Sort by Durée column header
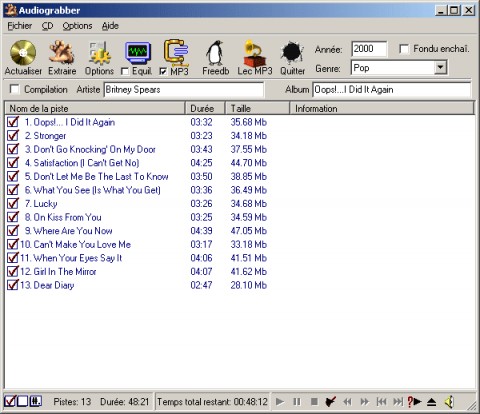This screenshot has width=480, height=414. pyautogui.click(x=205, y=108)
